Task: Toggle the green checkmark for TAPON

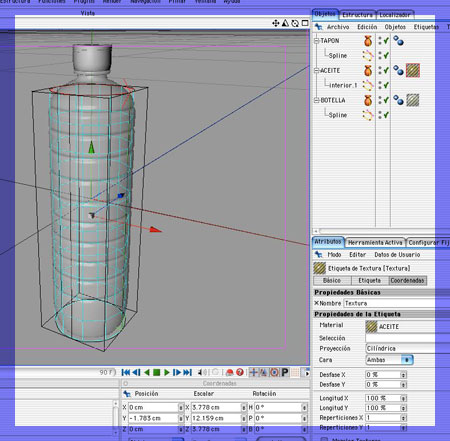Action: (x=386, y=41)
